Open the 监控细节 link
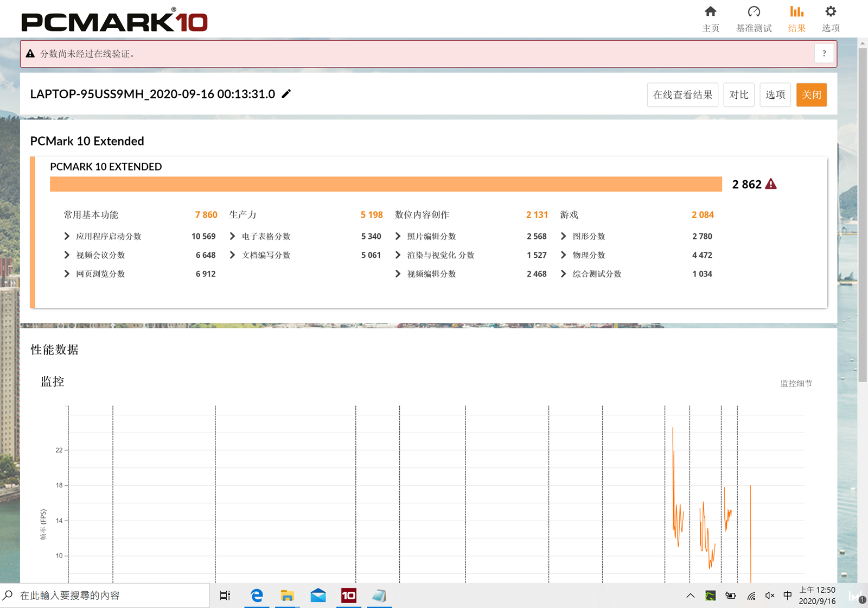Screen dimensions: 868x608 pos(796,383)
